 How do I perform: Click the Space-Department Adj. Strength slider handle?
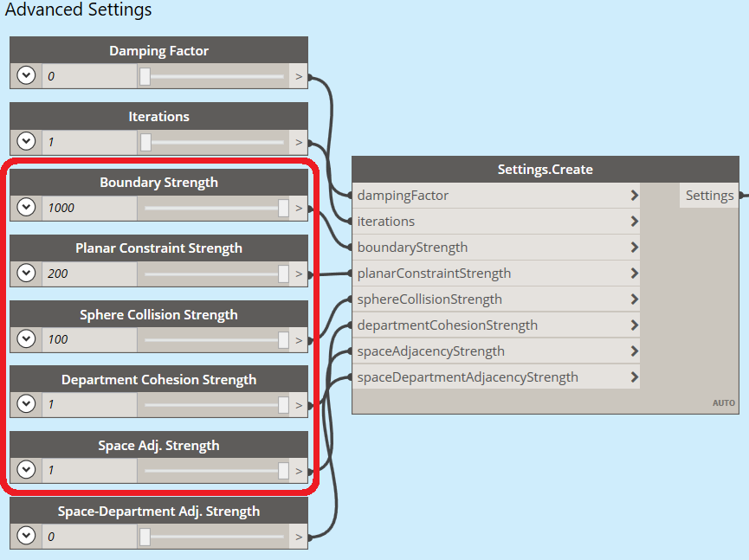point(145,537)
